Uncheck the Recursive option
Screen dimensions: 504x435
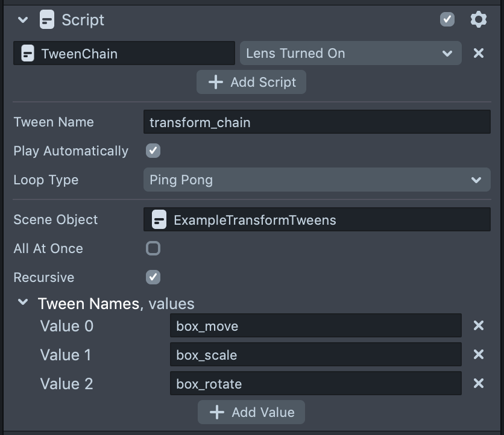153,277
